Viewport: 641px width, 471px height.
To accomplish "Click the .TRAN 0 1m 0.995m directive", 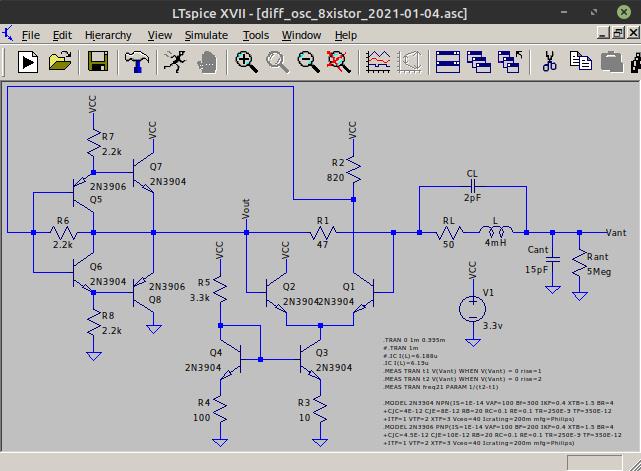I will point(415,340).
